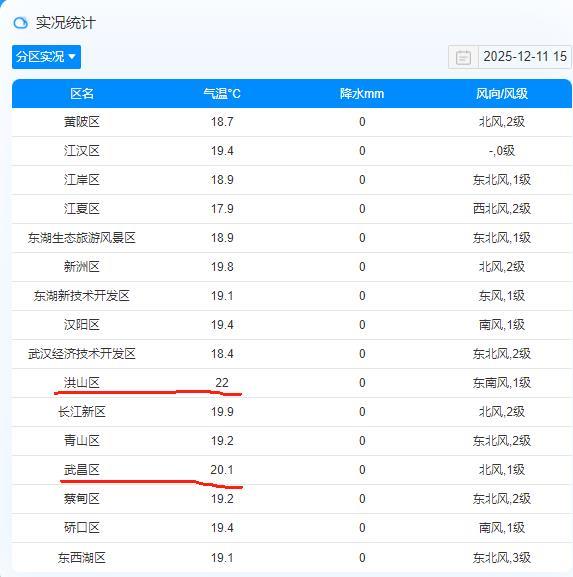Click the 区名 column header
This screenshot has height=577, width=573.
[x=82, y=93]
